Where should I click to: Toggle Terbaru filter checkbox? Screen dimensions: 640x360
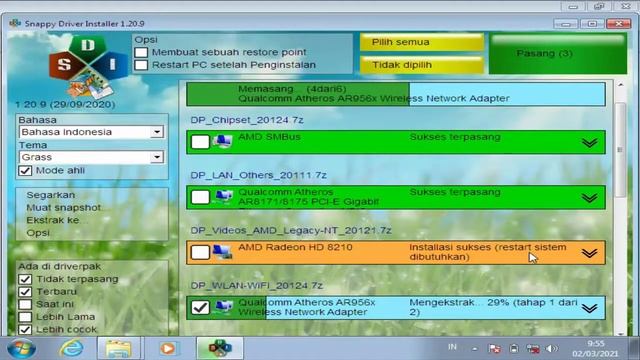(x=25, y=292)
